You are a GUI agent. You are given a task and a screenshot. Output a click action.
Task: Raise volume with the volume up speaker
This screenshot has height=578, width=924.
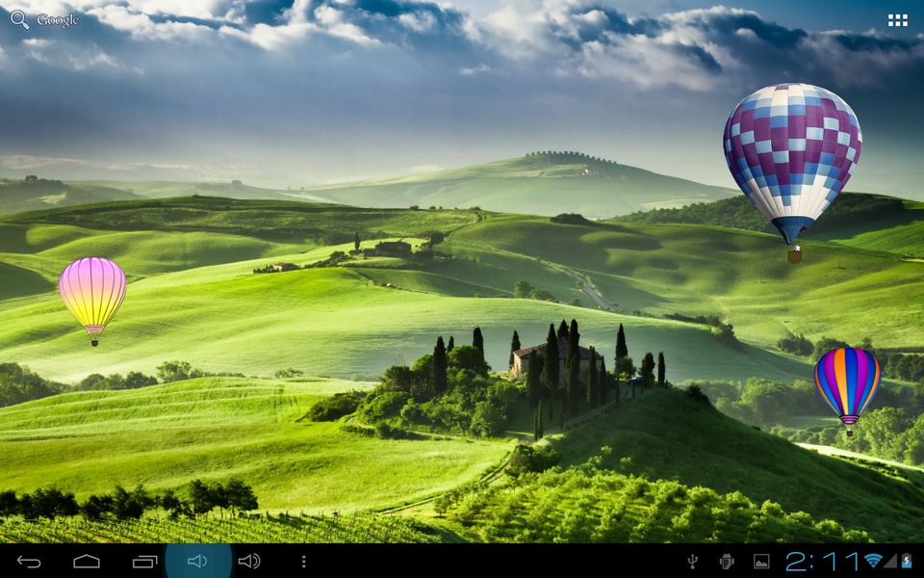(249, 561)
